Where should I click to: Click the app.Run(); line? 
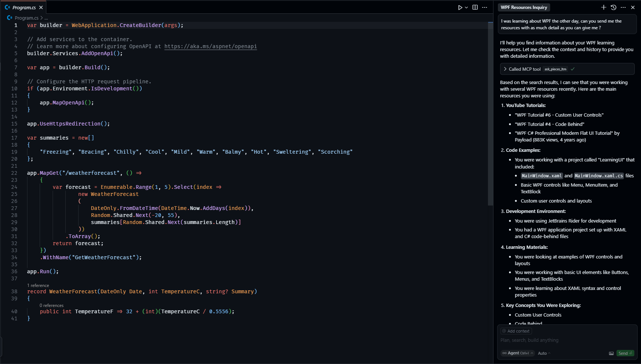[x=43, y=271]
